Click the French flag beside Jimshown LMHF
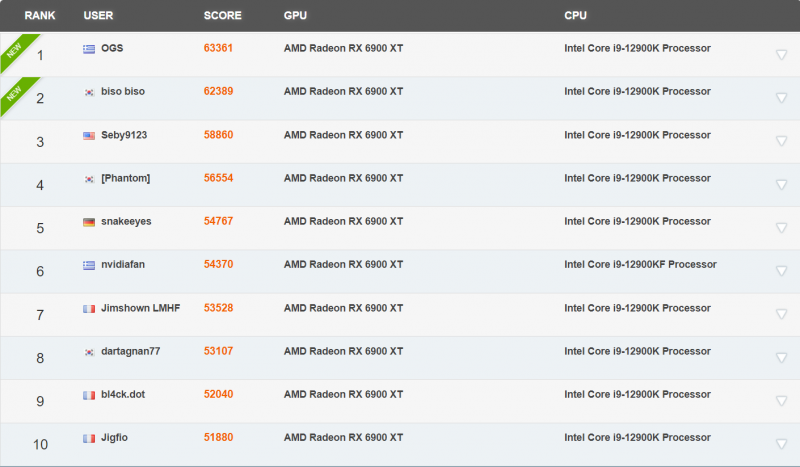 coord(89,308)
